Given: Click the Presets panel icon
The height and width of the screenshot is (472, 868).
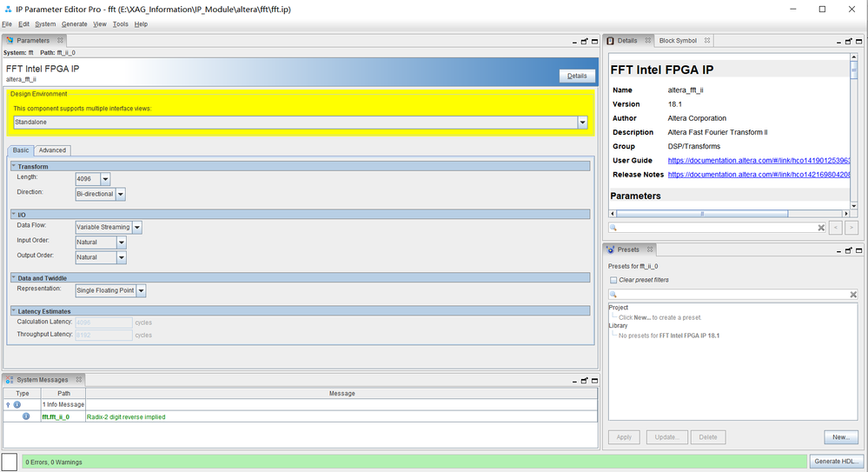Looking at the screenshot, I should tap(611, 249).
